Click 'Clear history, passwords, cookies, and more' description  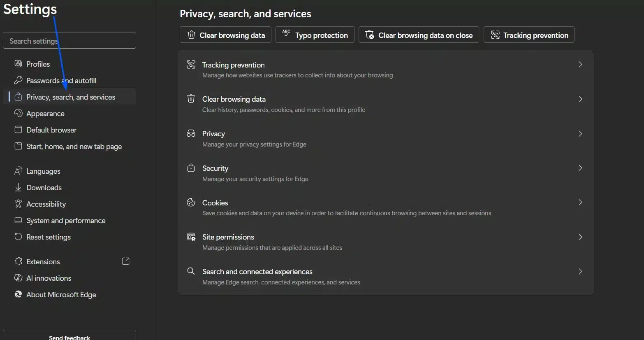[284, 110]
